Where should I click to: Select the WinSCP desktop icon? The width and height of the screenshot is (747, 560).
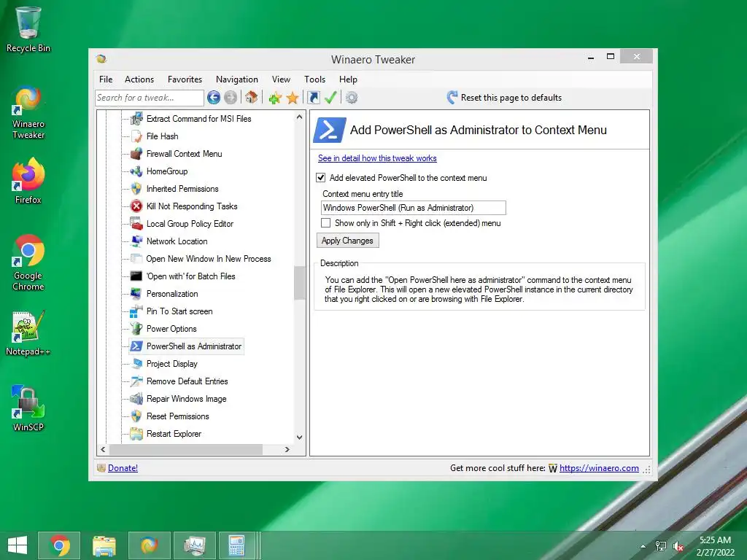tap(28, 408)
